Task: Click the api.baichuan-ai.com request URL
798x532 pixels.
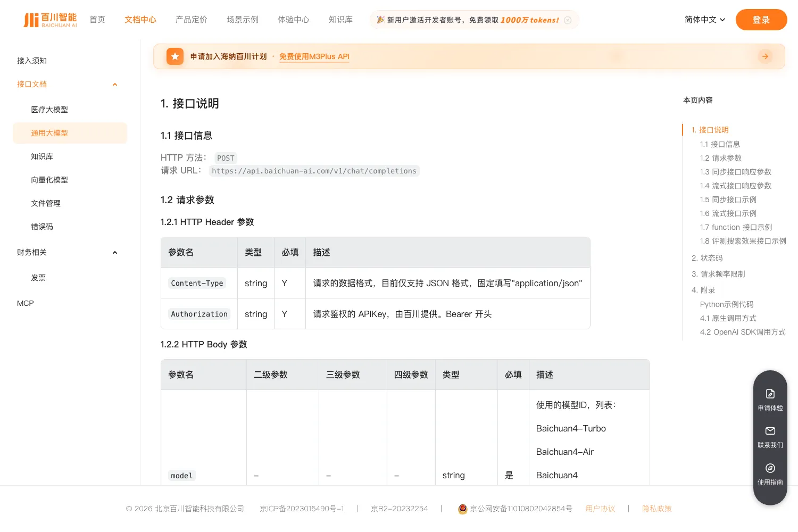Action: tap(314, 171)
